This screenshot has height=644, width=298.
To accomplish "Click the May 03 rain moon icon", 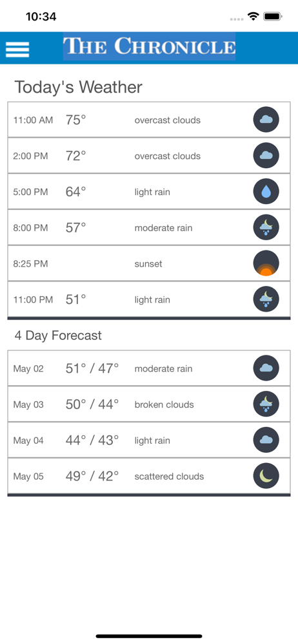I will [x=266, y=404].
